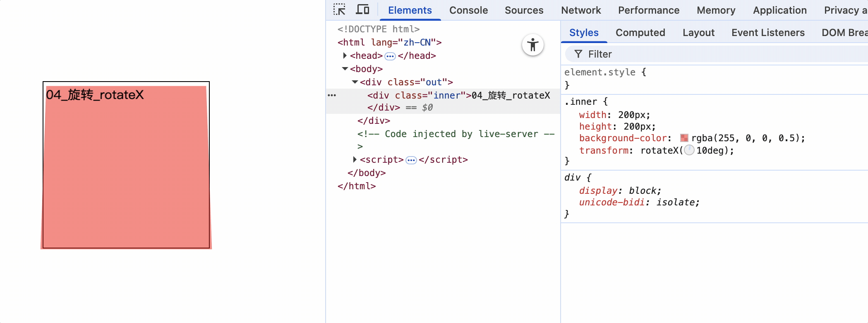This screenshot has height=323, width=868.
Task: Click the element.style rule block
Action: (715, 79)
